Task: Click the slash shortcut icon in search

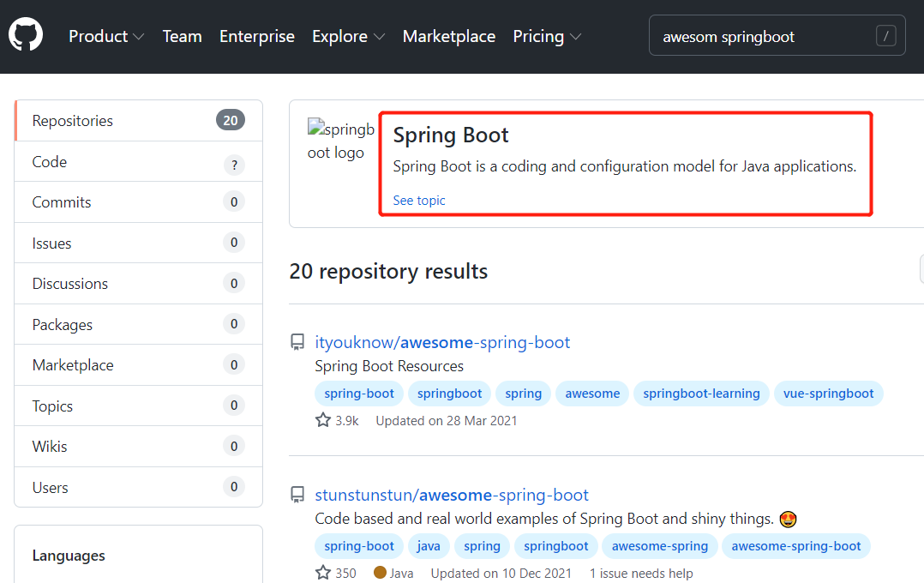Action: (886, 36)
